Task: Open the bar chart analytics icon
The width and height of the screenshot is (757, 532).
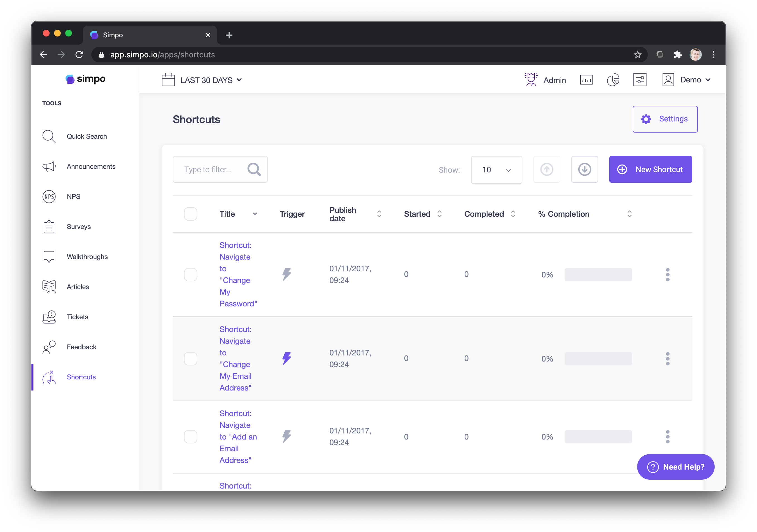Action: click(586, 80)
